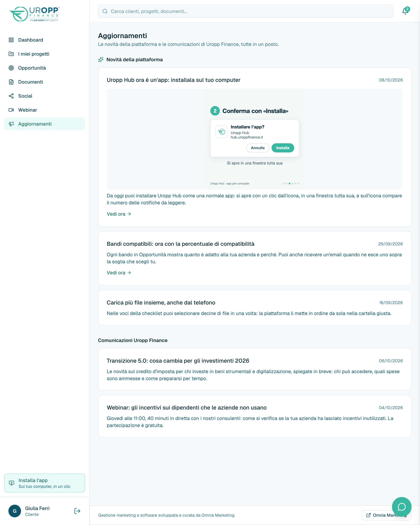The width and height of the screenshot is (420, 525).
Task: Click the Giulia Ferri user name
Action: [x=37, y=508]
